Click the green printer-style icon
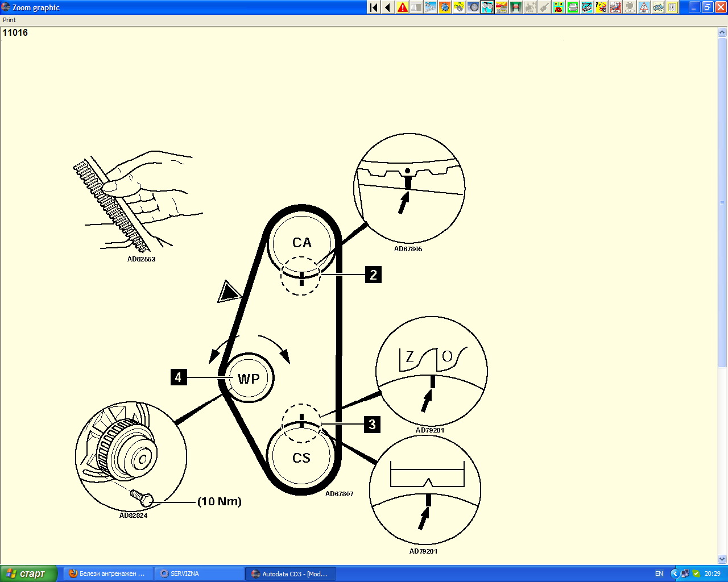The image size is (728, 582). pos(573,7)
